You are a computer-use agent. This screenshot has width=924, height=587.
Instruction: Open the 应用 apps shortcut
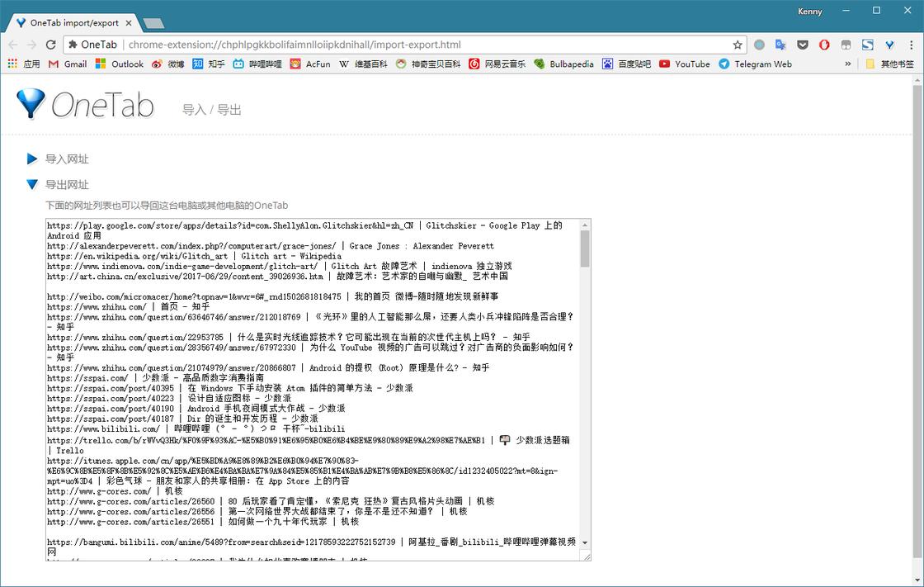[24, 64]
